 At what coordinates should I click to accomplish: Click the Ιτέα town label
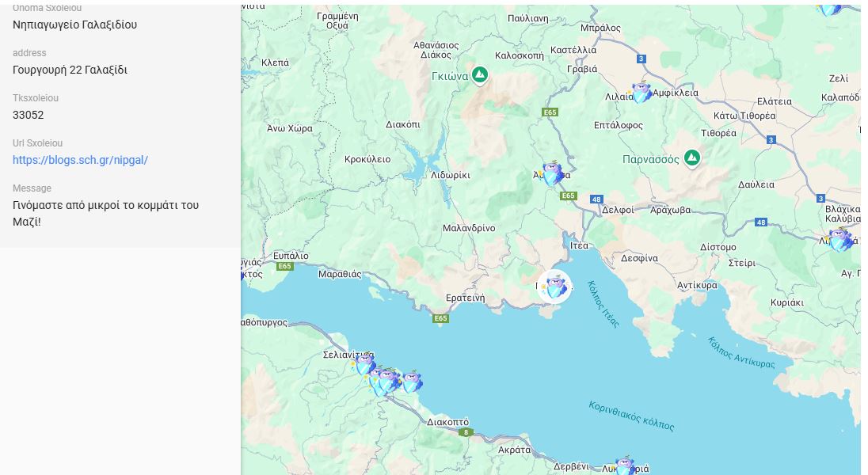pyautogui.click(x=579, y=245)
